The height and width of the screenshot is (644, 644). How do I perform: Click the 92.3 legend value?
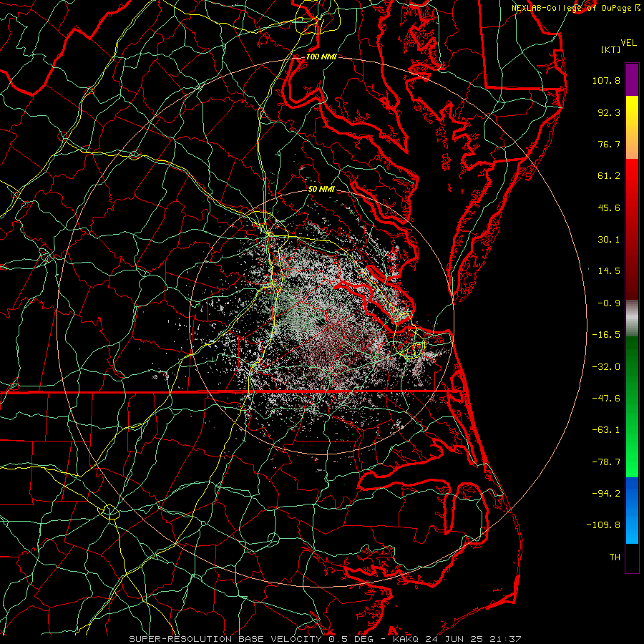point(609,112)
